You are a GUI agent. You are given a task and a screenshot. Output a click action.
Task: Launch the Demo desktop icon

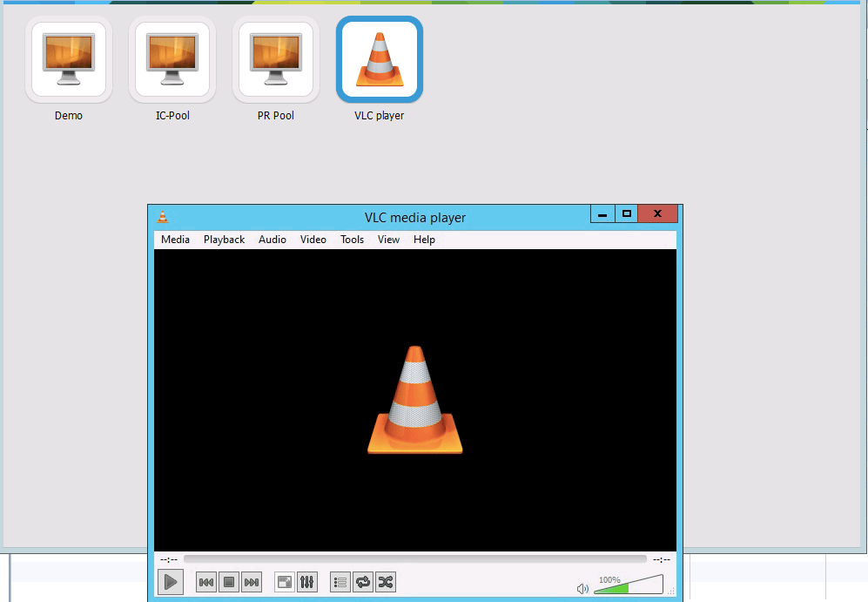tap(69, 60)
